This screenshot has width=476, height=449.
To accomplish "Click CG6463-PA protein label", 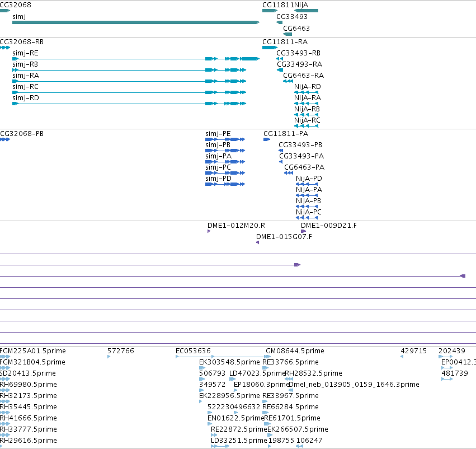I will coord(304,167).
